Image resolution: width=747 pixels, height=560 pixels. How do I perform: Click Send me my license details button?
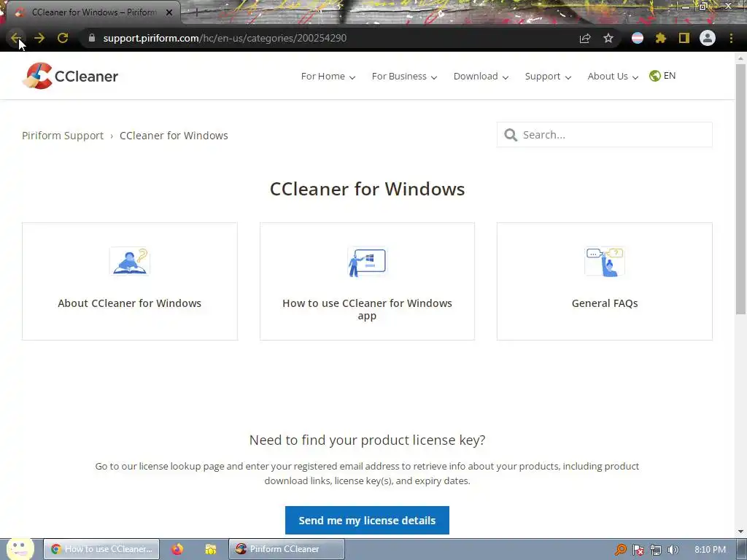(x=367, y=520)
